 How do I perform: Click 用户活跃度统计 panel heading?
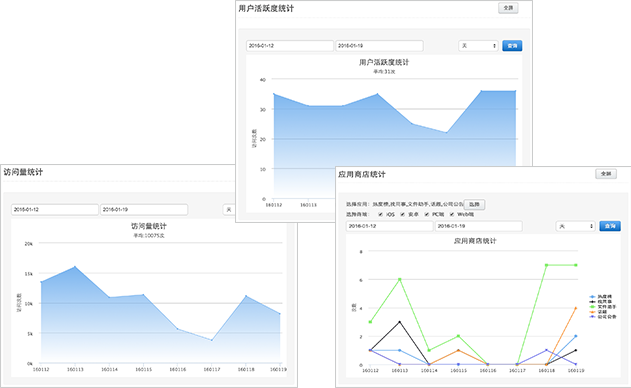[x=266, y=8]
